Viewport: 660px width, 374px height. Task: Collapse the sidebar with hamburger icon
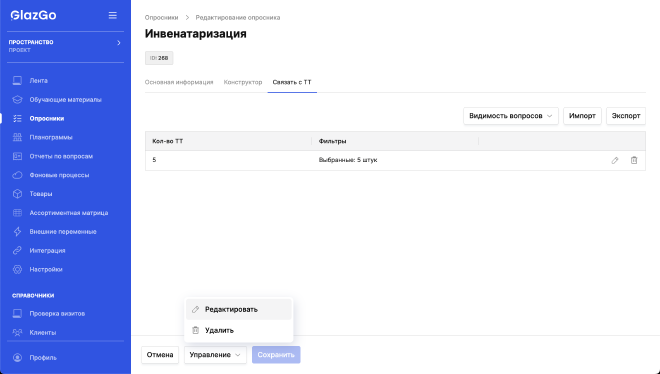pos(112,15)
